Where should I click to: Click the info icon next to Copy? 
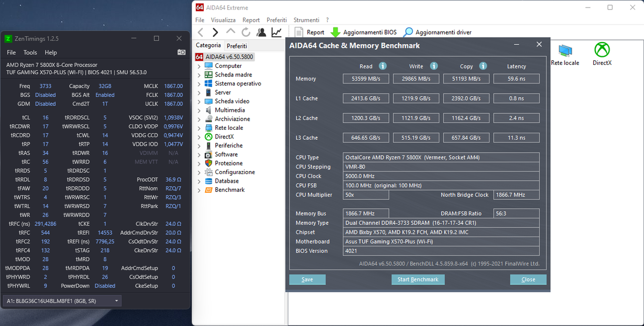click(x=483, y=66)
